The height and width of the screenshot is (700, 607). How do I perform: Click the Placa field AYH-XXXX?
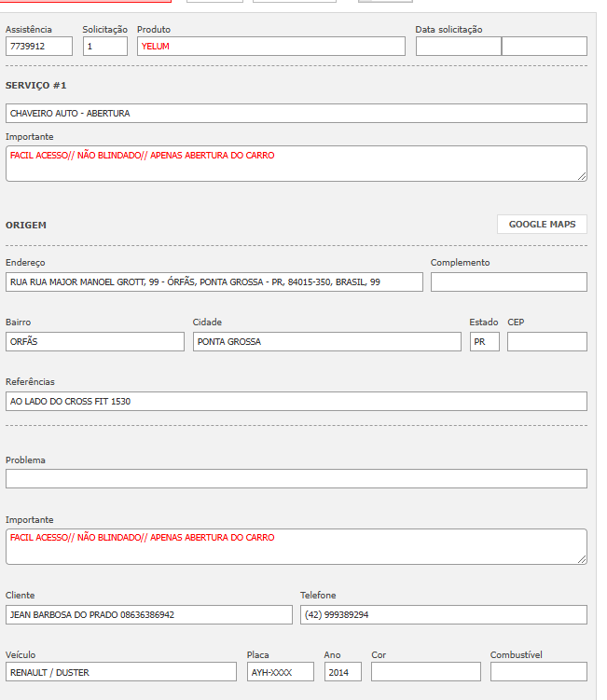pyautogui.click(x=280, y=672)
